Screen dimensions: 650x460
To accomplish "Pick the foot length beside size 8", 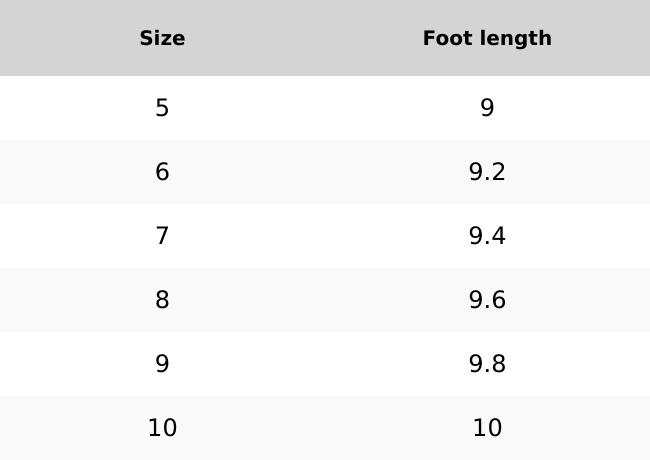I will point(487,300).
